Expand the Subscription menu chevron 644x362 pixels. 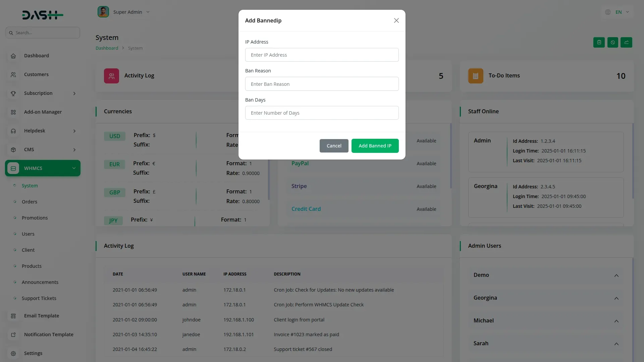tap(74, 94)
